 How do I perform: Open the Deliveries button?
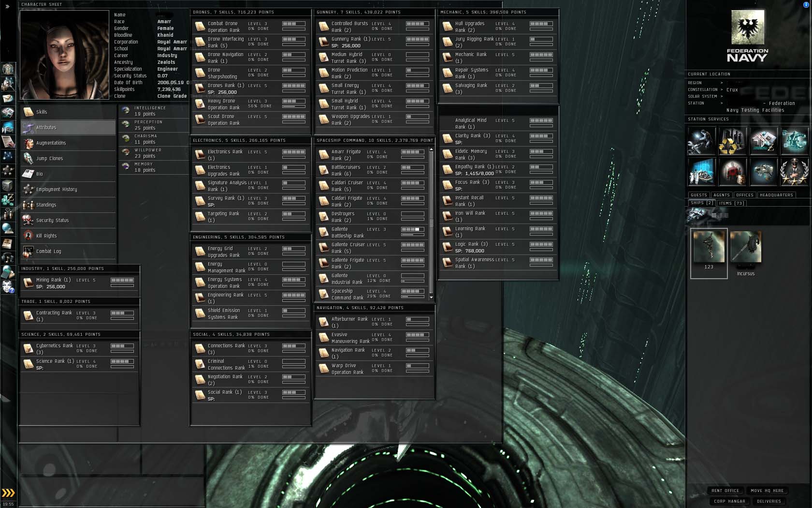coord(769,501)
